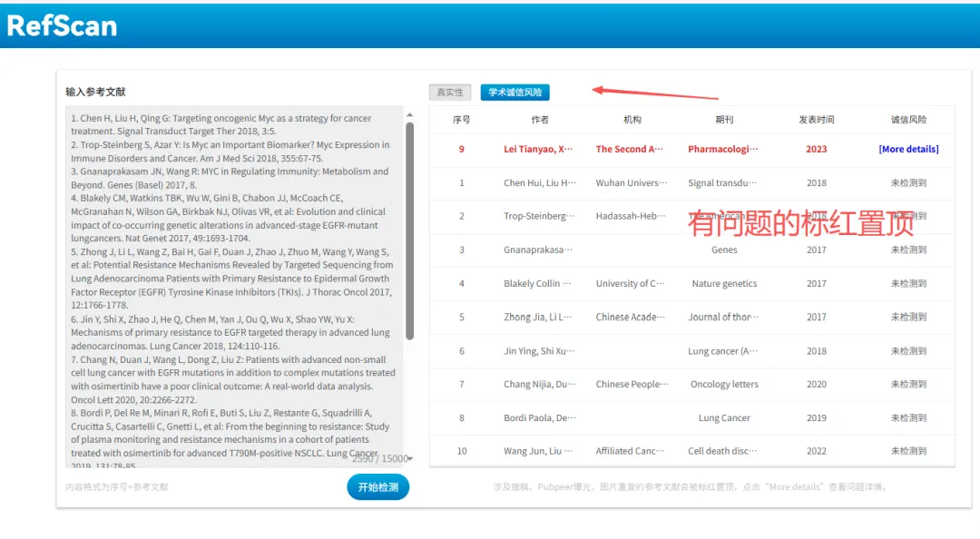Viewport: 980px width, 539px height.
Task: Click 未检测到 status for Zhong Jia row
Action: [908, 317]
